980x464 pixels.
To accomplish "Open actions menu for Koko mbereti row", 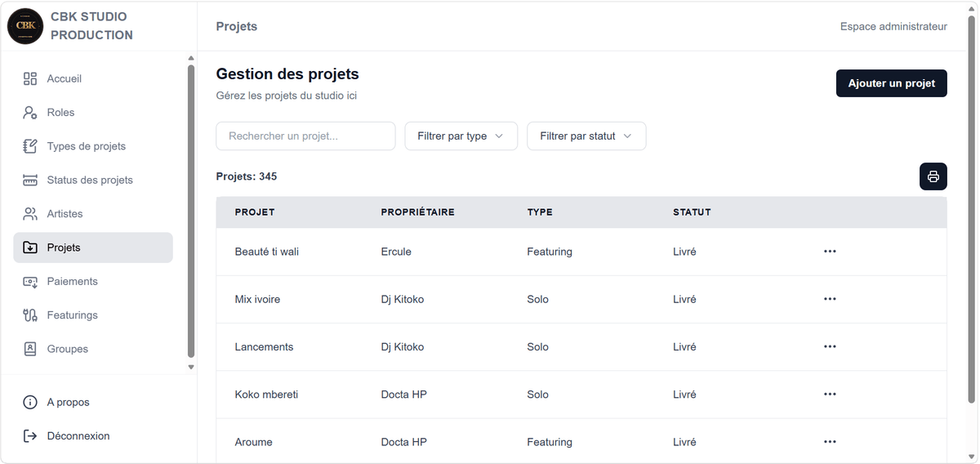I will tap(830, 395).
